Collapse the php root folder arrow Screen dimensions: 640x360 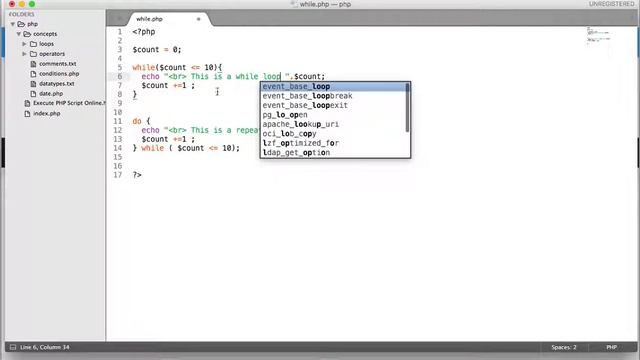13,24
